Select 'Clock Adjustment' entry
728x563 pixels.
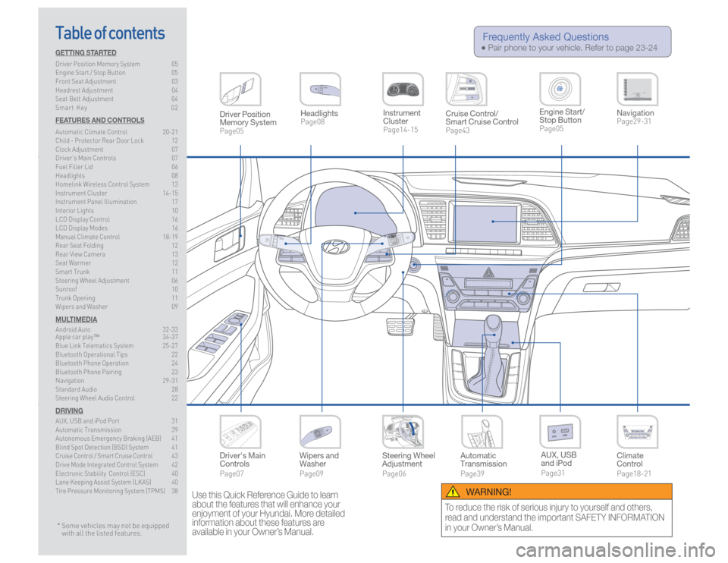[117, 149]
